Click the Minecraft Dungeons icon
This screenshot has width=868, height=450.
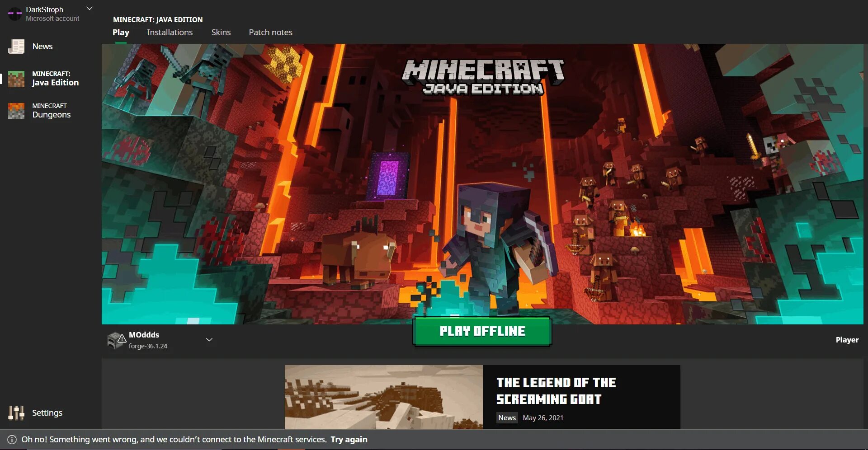click(16, 111)
